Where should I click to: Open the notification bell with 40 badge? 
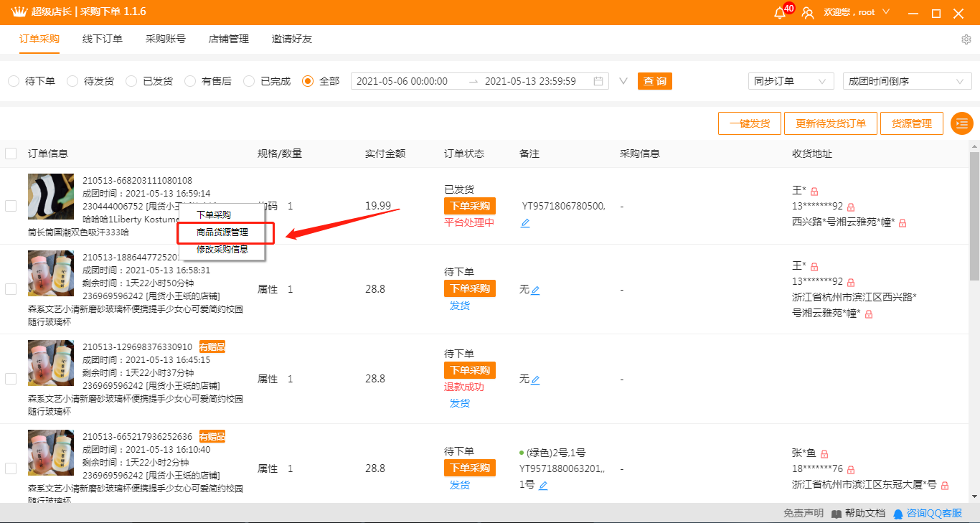[x=780, y=13]
